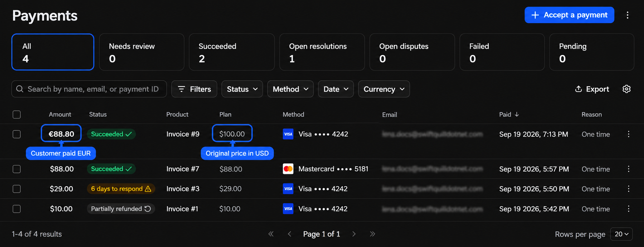Click the Visa logo on Invoice #3 row
Screen dimensions: 644x247
tap(288, 189)
